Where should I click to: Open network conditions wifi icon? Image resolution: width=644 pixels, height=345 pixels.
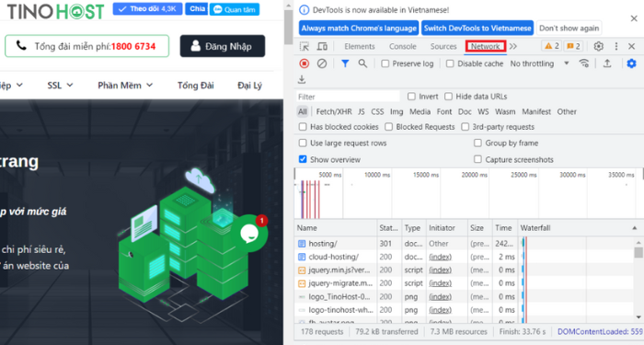point(583,63)
